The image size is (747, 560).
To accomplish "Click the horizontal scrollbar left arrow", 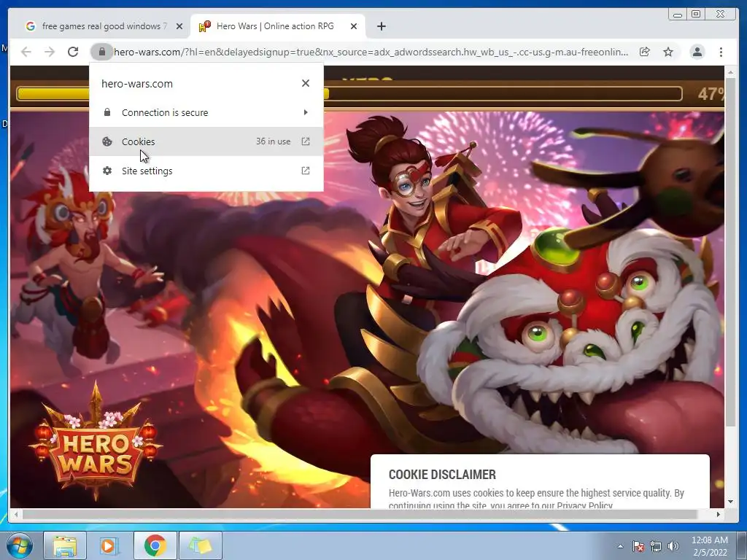I will click(16, 514).
